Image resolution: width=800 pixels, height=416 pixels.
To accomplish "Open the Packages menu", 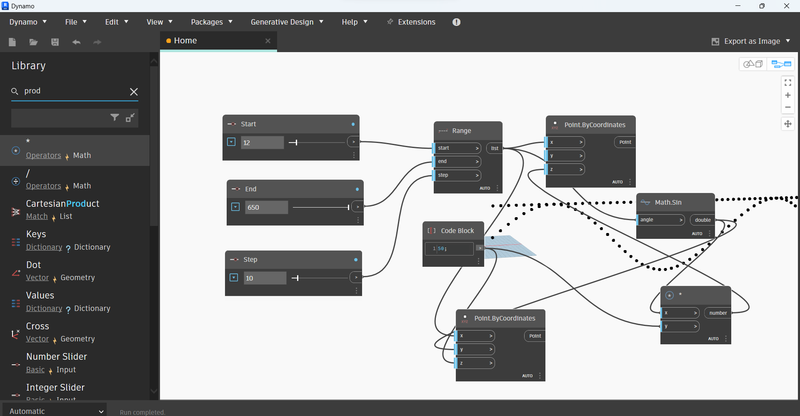I will pyautogui.click(x=212, y=22).
